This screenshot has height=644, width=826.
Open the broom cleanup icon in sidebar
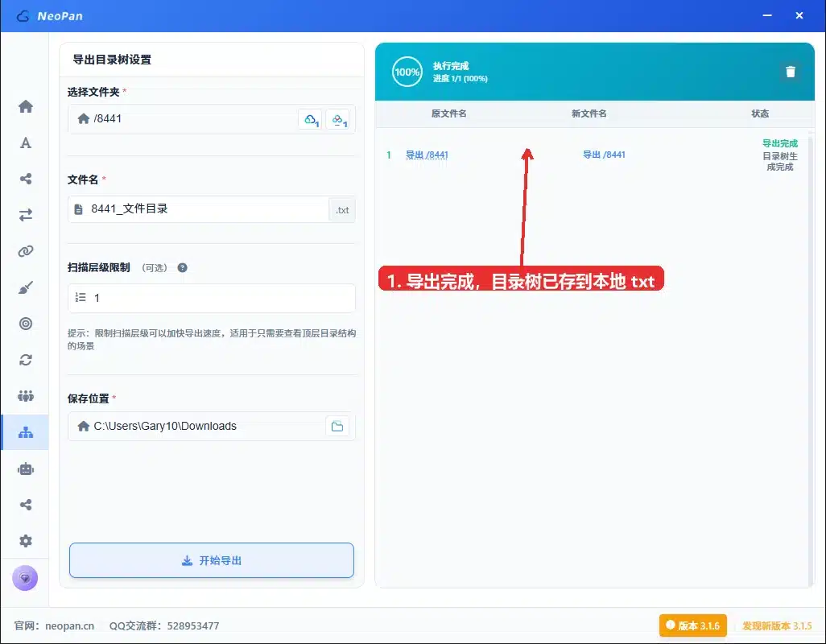coord(25,287)
